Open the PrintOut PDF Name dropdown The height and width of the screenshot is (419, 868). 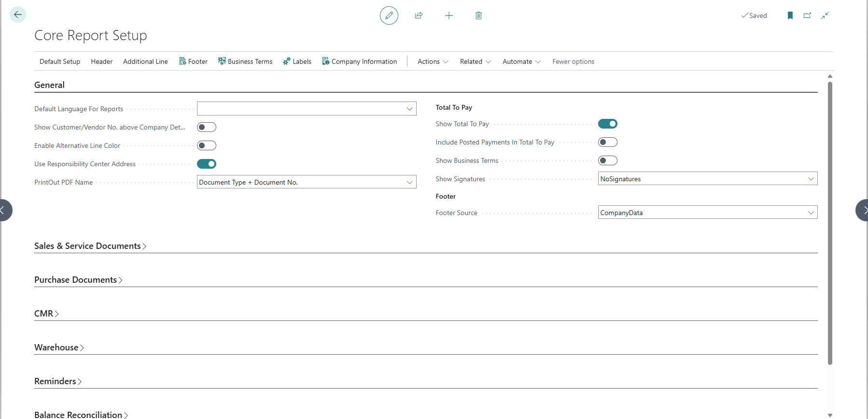(x=307, y=182)
